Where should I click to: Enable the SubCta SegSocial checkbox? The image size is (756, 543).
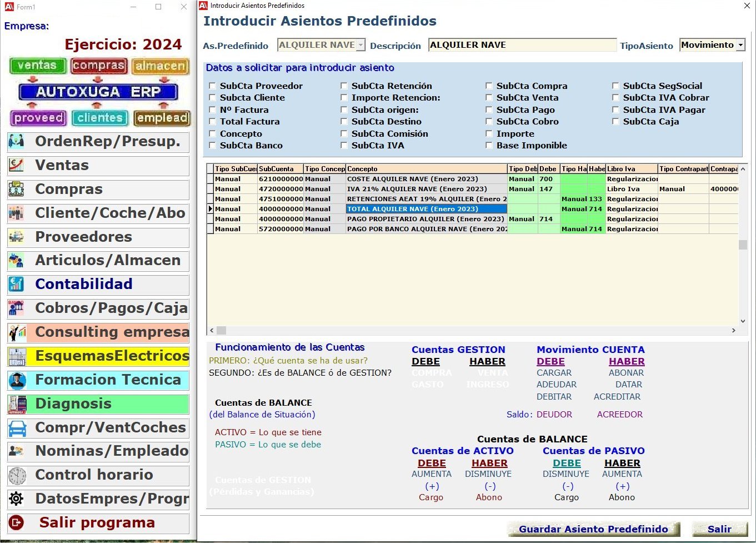click(615, 86)
